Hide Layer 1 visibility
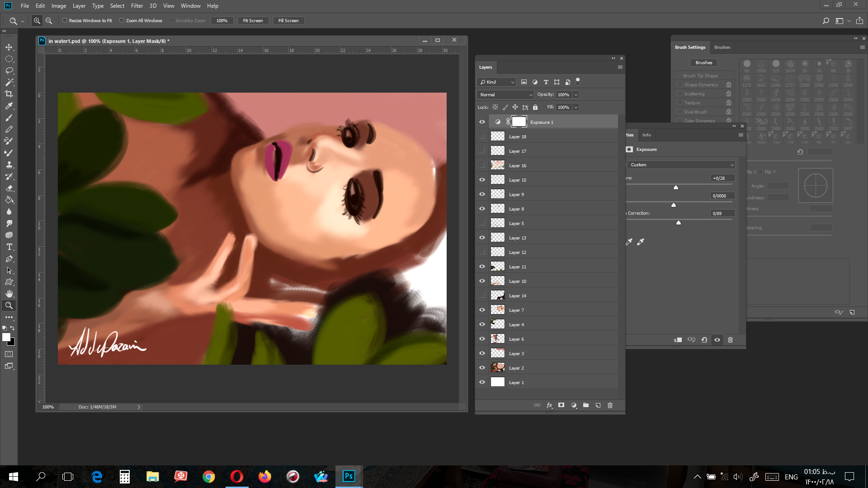The width and height of the screenshot is (868, 488). (x=482, y=382)
